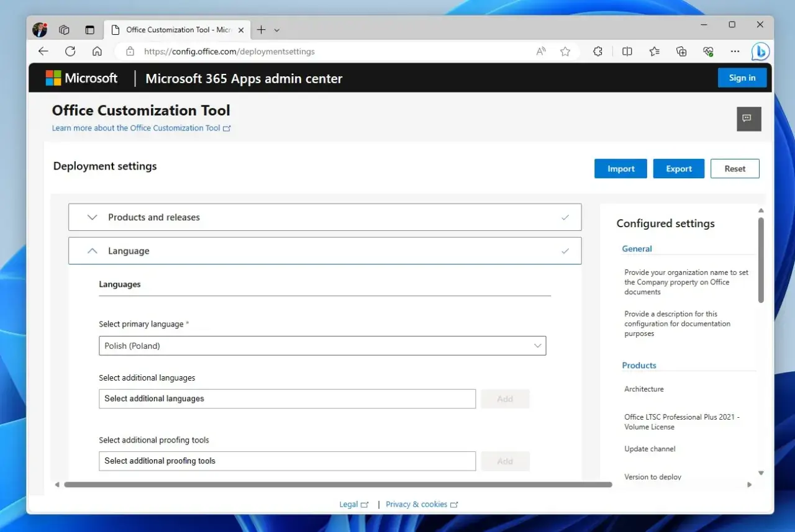Viewport: 795px width, 532px height.
Task: Click the Export button
Action: click(x=679, y=169)
